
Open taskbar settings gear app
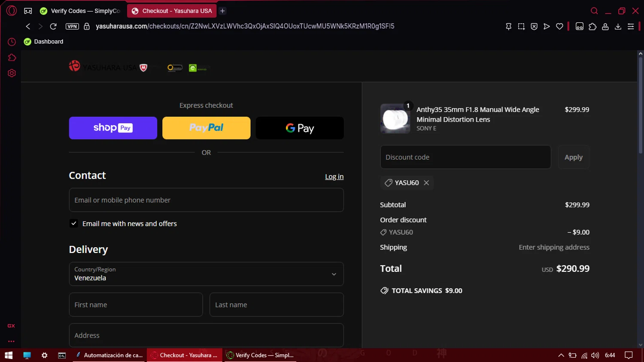click(x=45, y=355)
